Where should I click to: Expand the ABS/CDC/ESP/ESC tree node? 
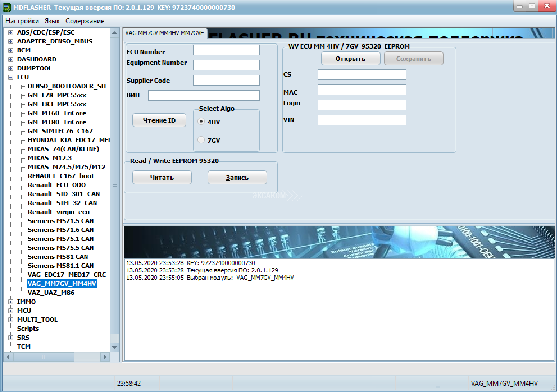pyautogui.click(x=10, y=33)
